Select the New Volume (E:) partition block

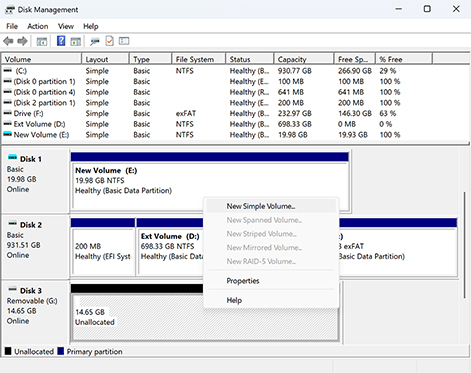[x=210, y=180]
